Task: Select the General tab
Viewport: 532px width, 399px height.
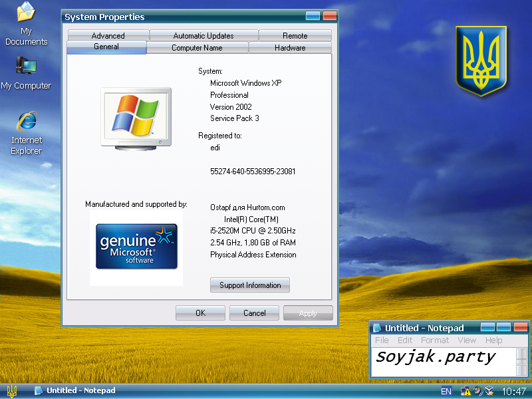Action: [x=106, y=47]
